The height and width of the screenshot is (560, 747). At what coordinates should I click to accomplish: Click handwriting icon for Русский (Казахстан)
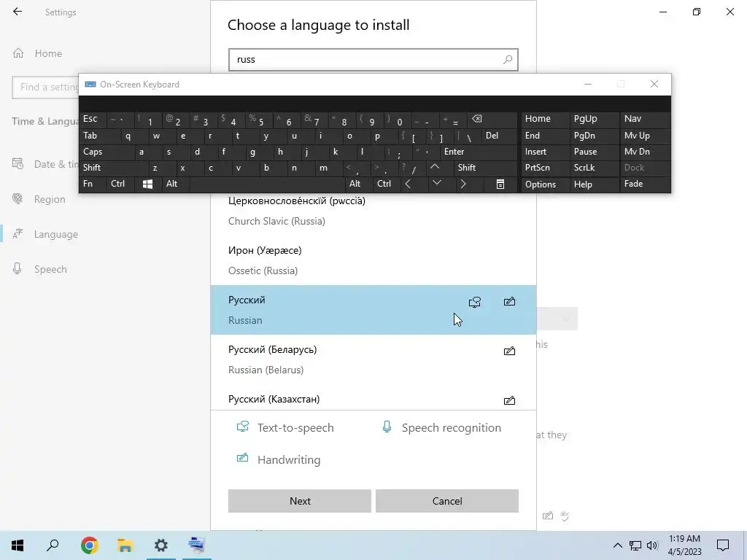tap(509, 400)
